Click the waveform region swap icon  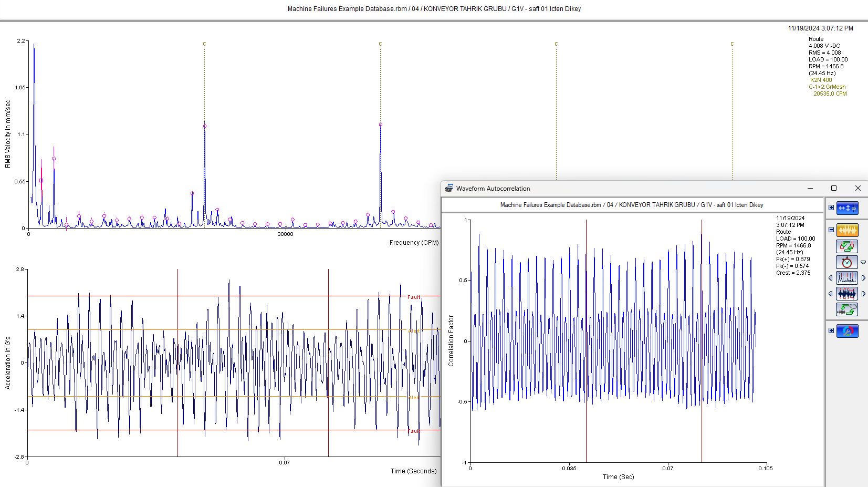tap(847, 309)
